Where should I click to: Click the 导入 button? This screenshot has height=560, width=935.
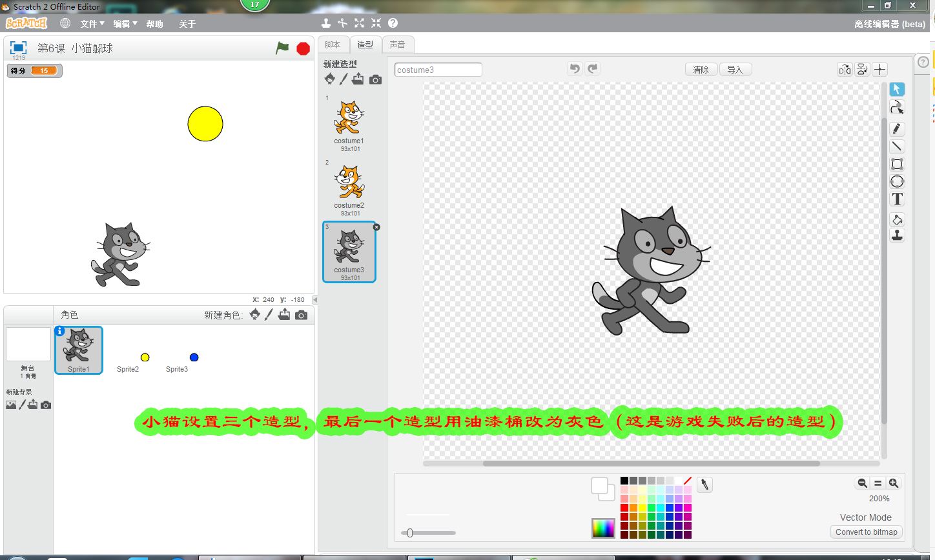pyautogui.click(x=735, y=70)
